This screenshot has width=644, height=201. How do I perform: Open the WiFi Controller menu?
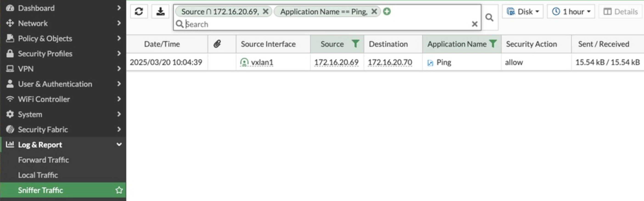[x=63, y=99]
